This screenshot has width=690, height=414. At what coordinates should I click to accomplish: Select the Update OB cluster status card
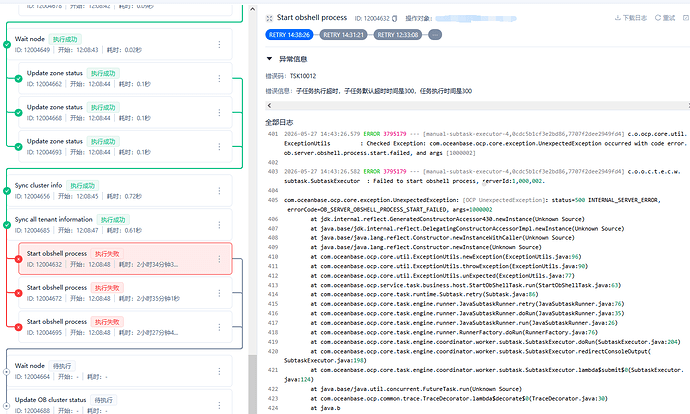pos(121,402)
